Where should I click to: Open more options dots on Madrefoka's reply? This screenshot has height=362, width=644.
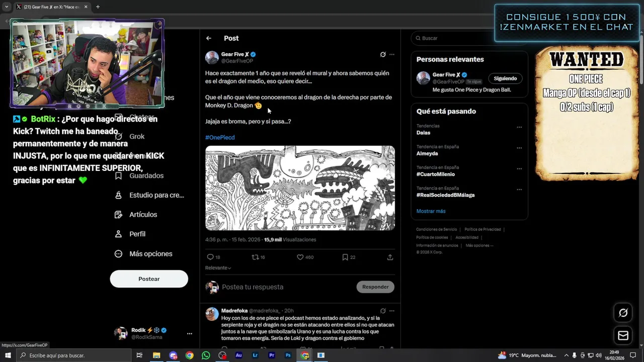392,311
